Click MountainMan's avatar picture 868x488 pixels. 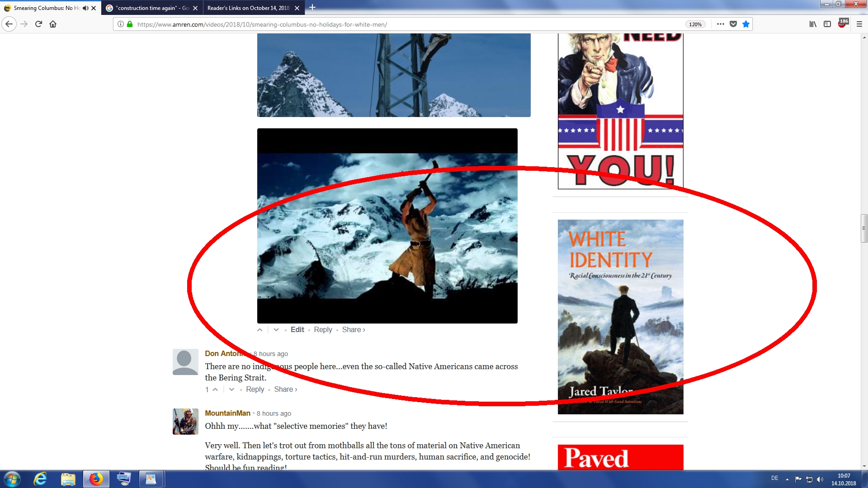(x=185, y=422)
